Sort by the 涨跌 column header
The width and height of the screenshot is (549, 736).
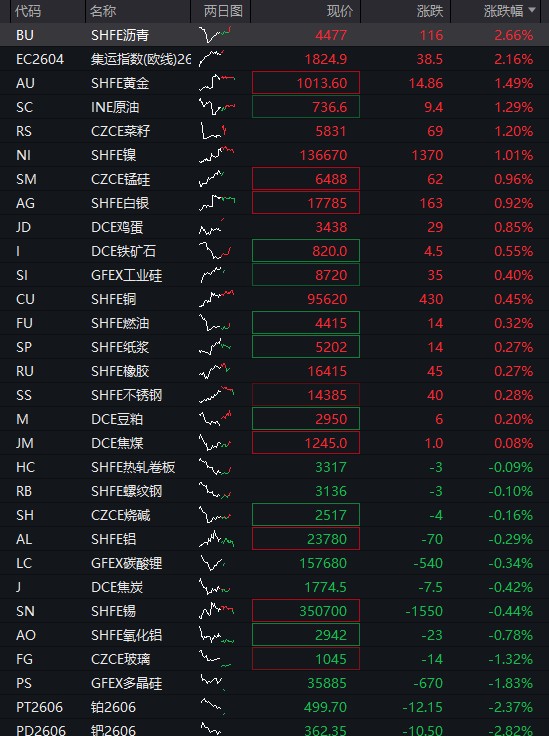click(x=430, y=11)
